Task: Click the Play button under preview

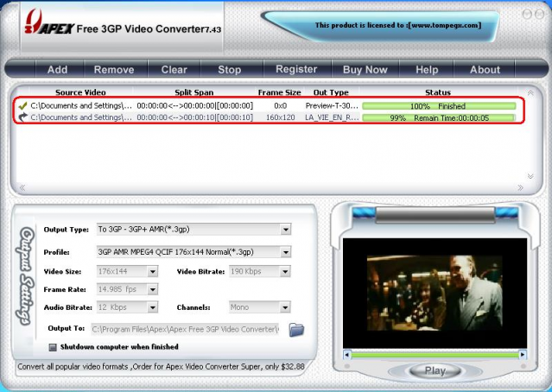Action: [x=435, y=370]
